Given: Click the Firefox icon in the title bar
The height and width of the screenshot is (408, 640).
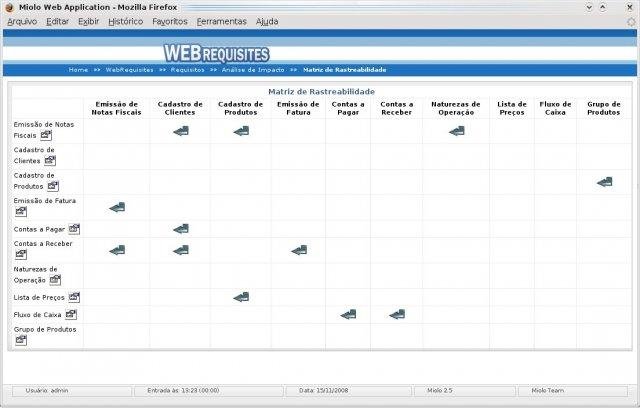Looking at the screenshot, I should (x=9, y=7).
